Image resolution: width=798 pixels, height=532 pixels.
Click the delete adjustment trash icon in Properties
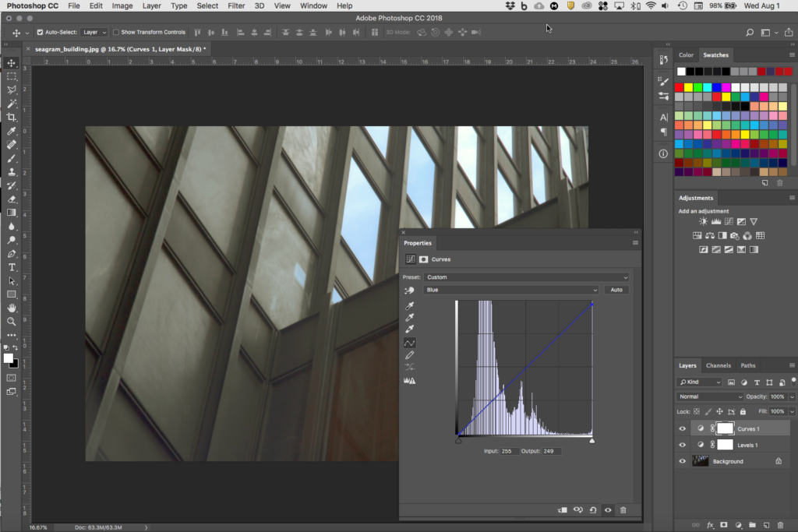pos(623,510)
